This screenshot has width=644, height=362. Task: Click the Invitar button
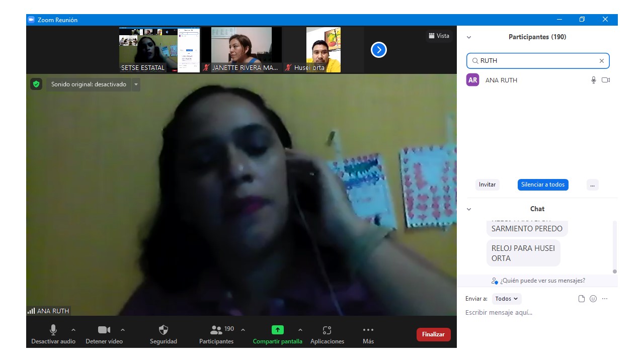click(x=487, y=185)
